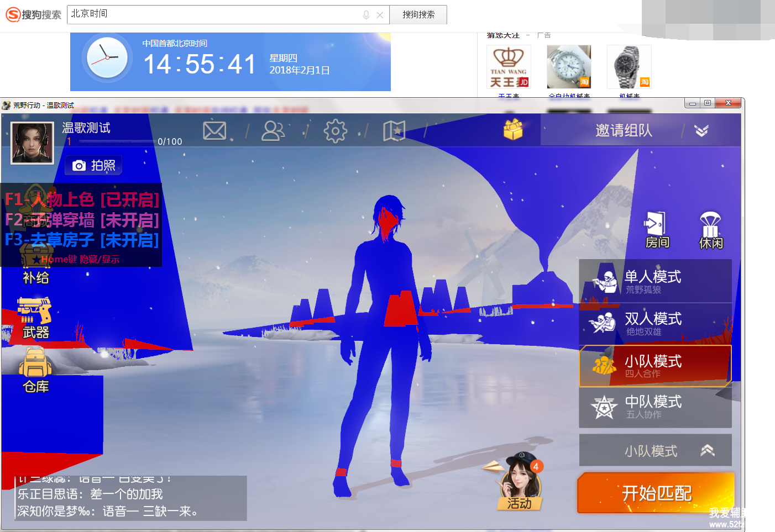
Task: Open the yellow gift box icon
Action: 513,130
